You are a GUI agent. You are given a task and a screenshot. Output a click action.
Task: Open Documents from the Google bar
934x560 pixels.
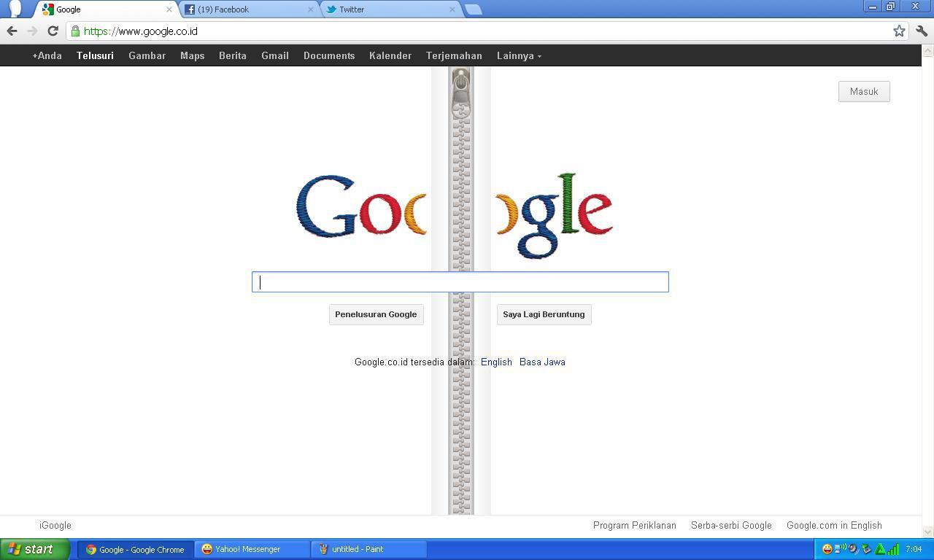coord(329,55)
